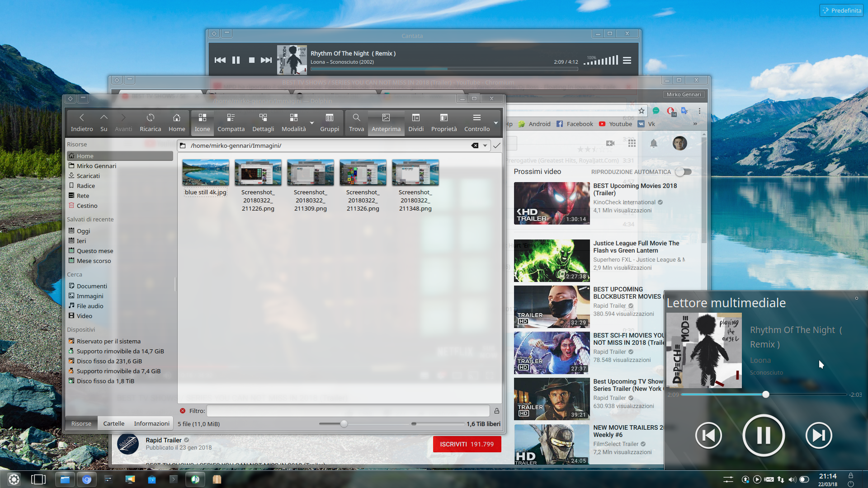This screenshot has height=488, width=868.
Task: Stop playback in Cantata
Action: (x=252, y=60)
